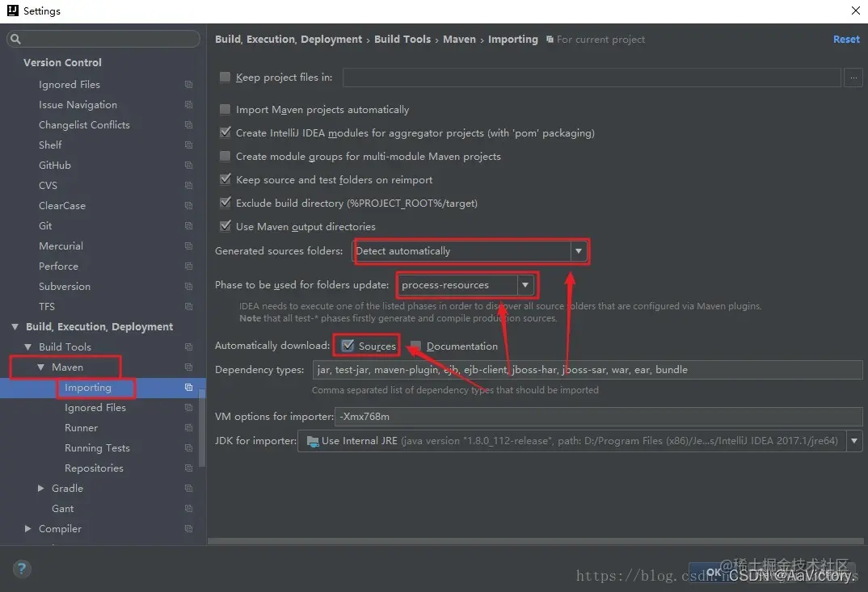Click the VM options for importer field
This screenshot has width=868, height=592.
599,417
